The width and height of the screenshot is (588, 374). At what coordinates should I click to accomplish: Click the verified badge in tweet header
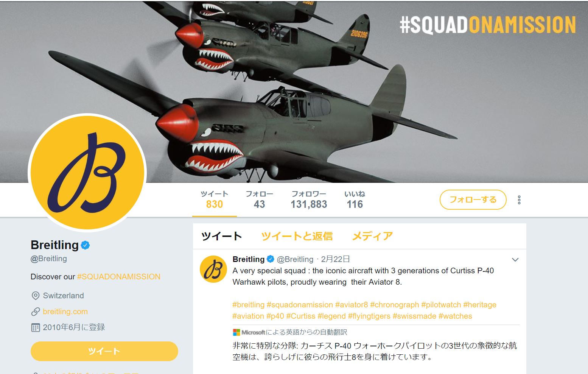pyautogui.click(x=271, y=259)
